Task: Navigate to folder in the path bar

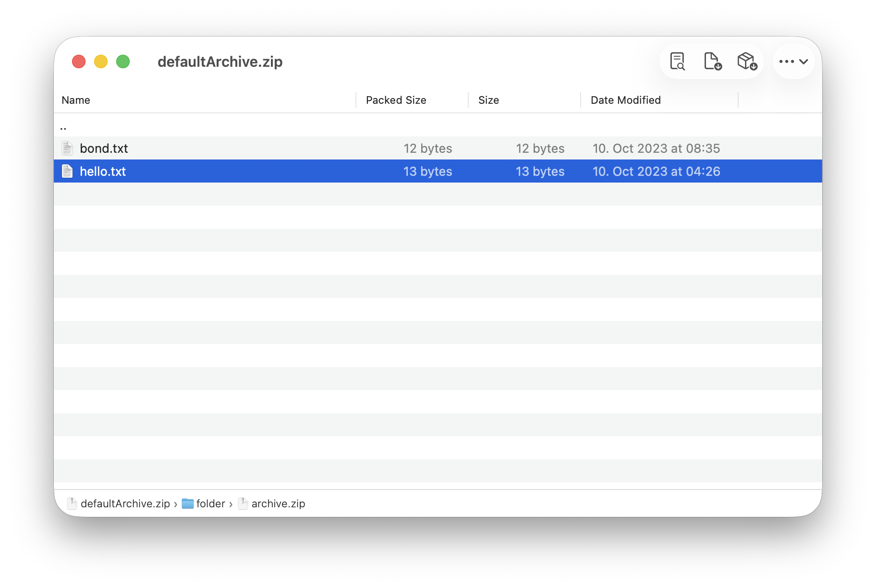Action: (210, 503)
